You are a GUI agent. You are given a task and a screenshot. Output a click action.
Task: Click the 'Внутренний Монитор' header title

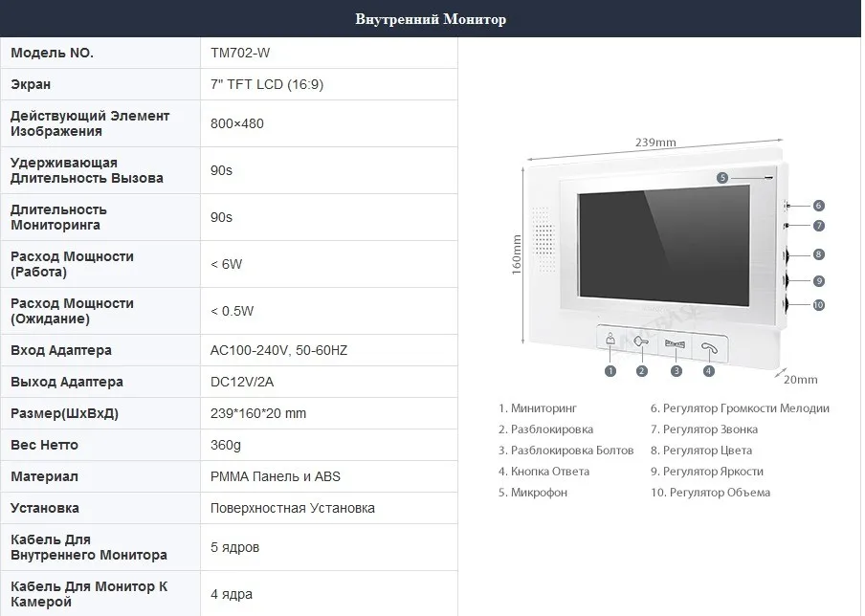tap(431, 19)
